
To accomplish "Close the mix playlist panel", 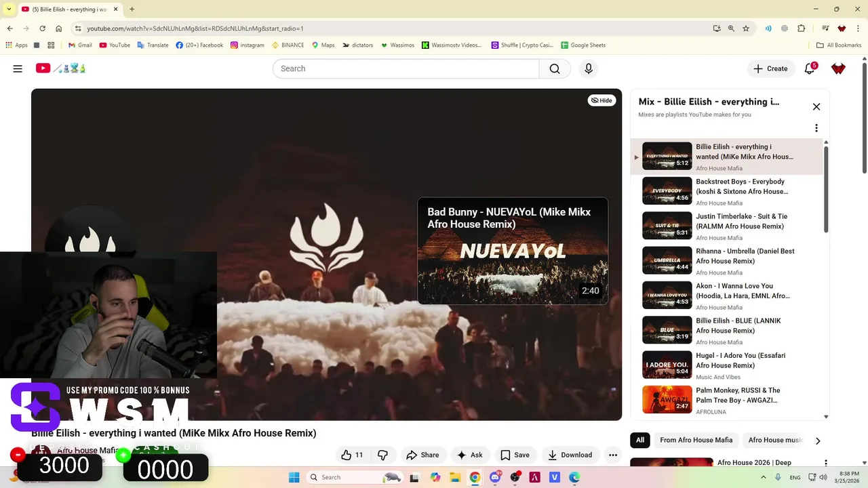I will (x=816, y=106).
